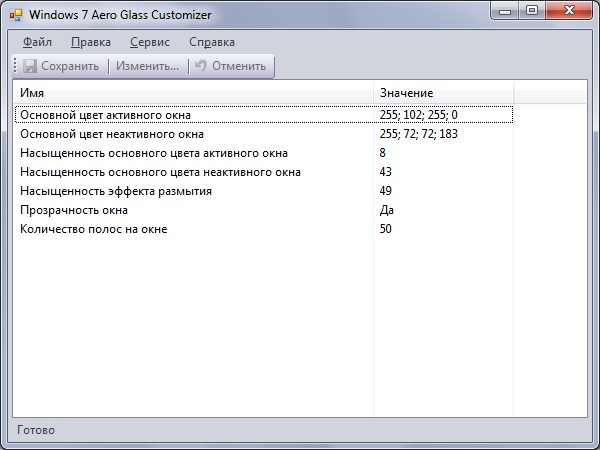
Task: Click the value 49
Action: click(386, 191)
